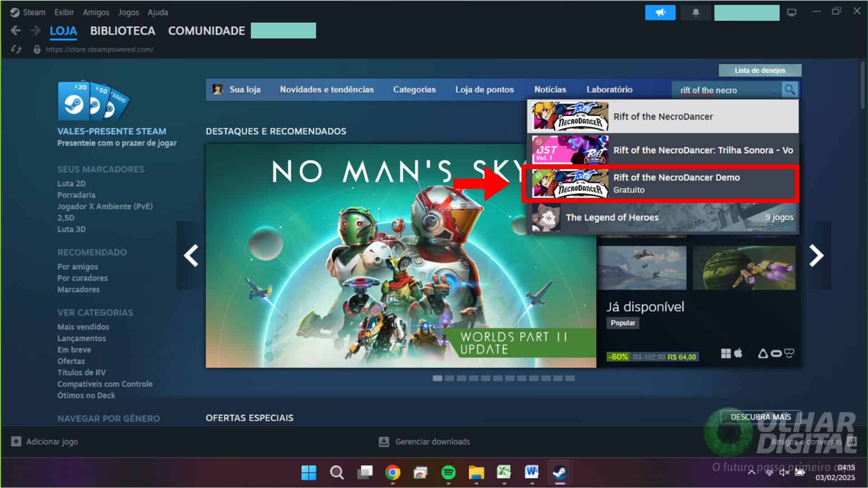
Task: Click the Gerenciar downloads icon
Action: coord(384,441)
